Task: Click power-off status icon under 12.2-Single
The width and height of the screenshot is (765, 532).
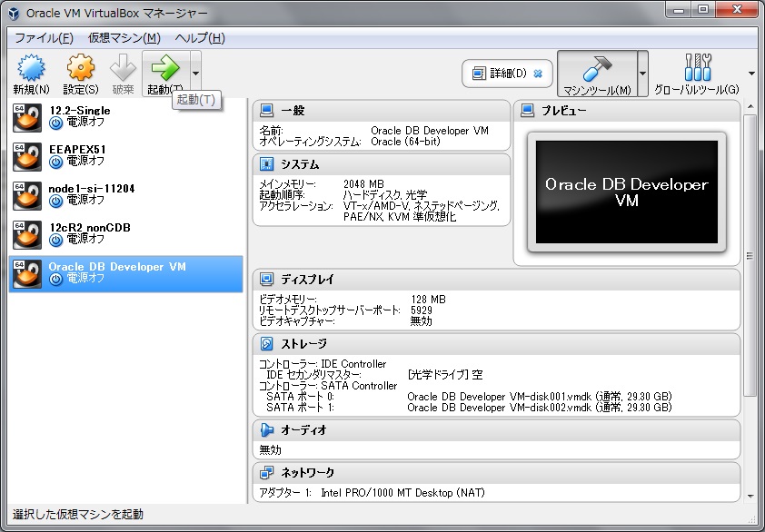Action: pyautogui.click(x=56, y=123)
